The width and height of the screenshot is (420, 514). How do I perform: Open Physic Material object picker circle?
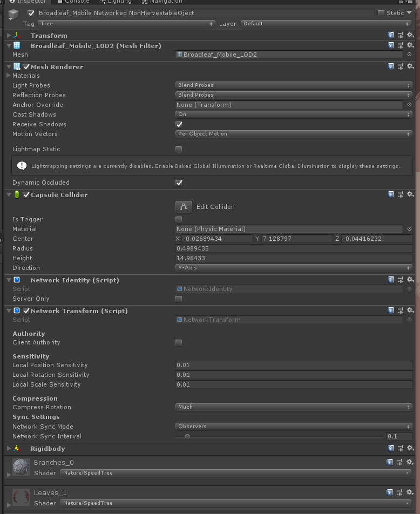tap(409, 229)
